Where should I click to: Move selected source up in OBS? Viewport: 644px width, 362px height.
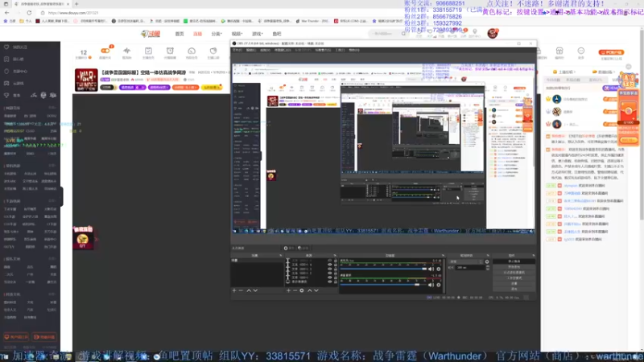pyautogui.click(x=309, y=290)
